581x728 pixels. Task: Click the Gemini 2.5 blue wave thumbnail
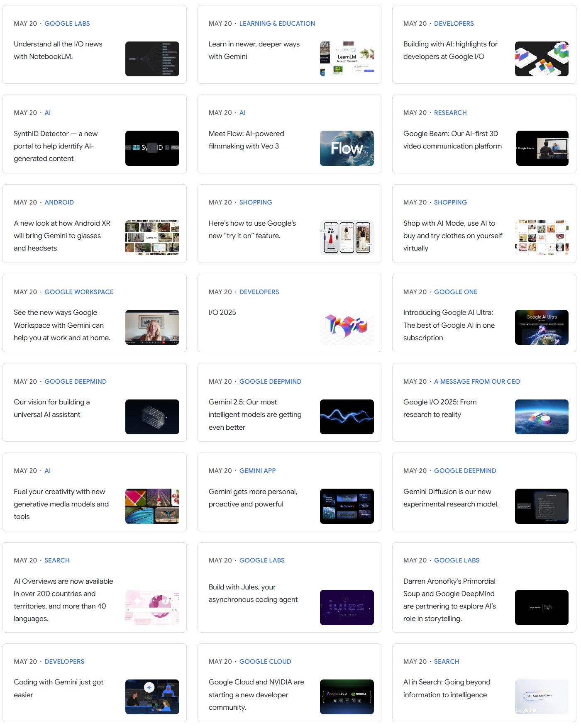point(347,417)
